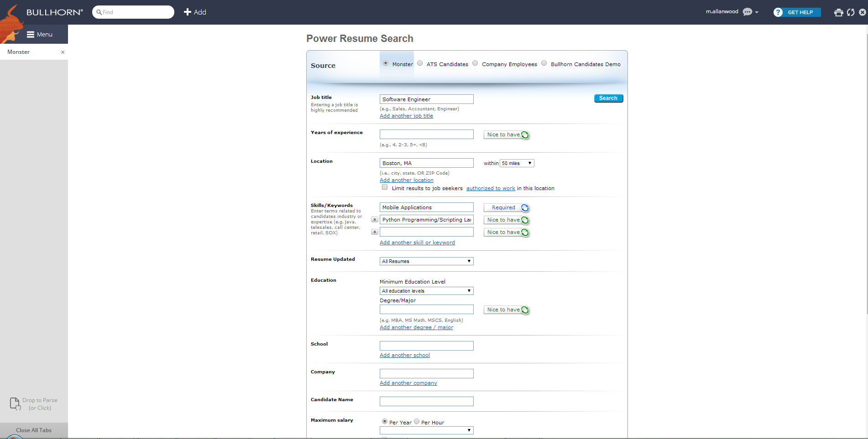
Task: Check the authorized to work limit checkbox
Action: coord(385,187)
